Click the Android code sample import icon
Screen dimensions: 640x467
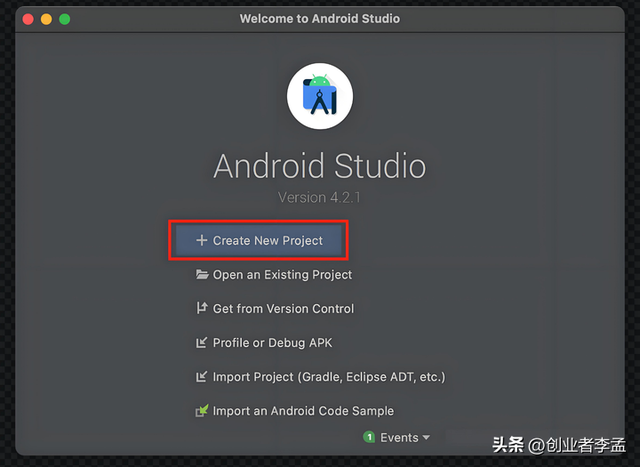click(202, 411)
